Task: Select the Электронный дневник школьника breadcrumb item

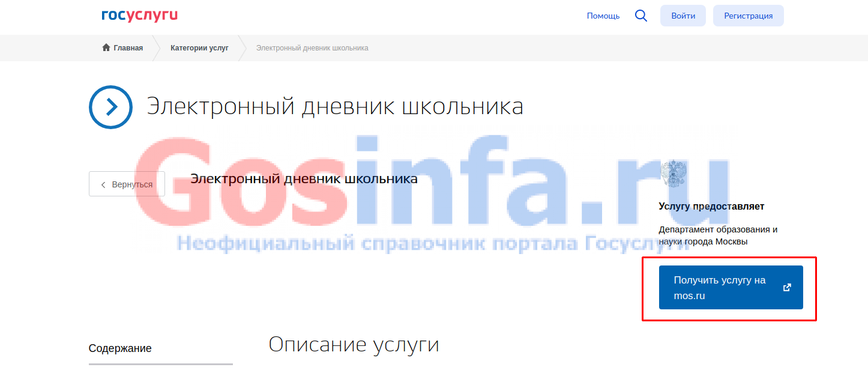Action: 312,48
